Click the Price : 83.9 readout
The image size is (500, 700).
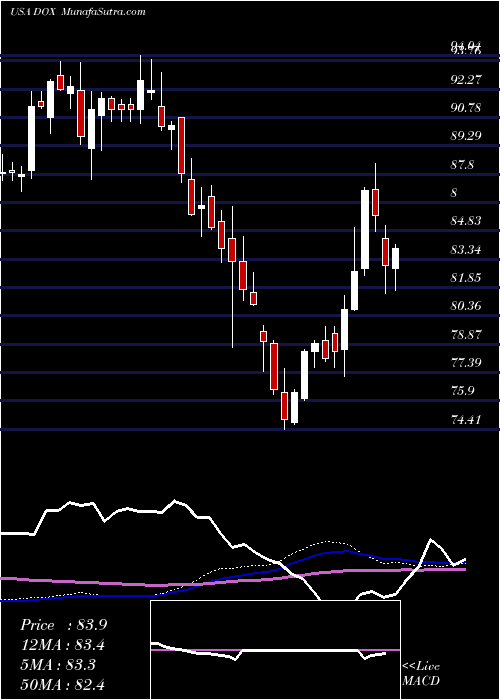click(63, 625)
